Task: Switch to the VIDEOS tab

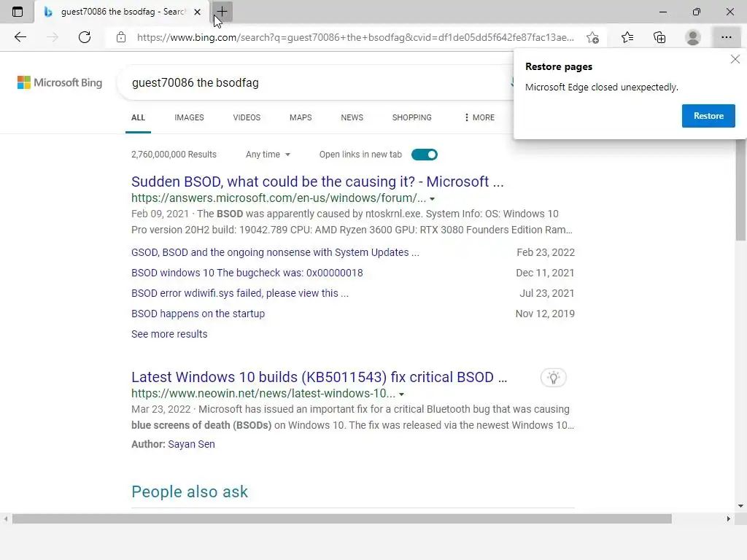Action: tap(247, 117)
